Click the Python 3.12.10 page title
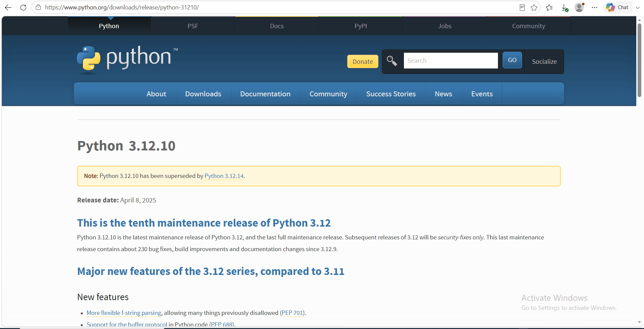 click(126, 146)
